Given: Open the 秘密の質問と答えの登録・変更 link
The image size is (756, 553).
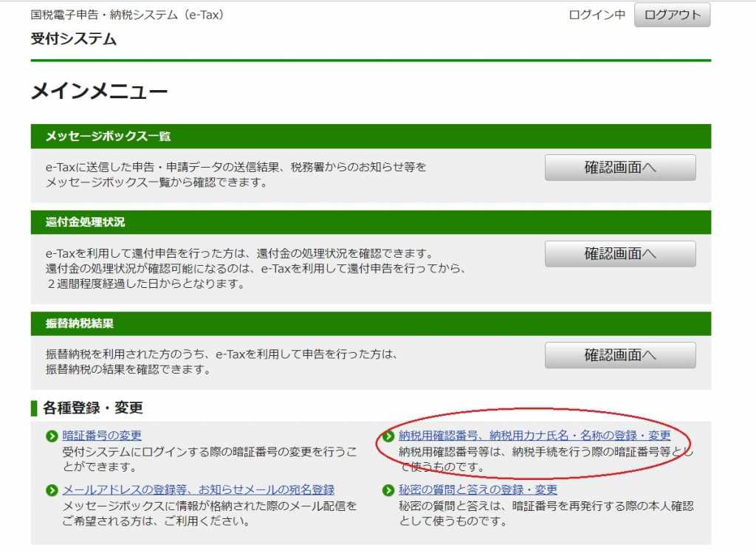Looking at the screenshot, I should [478, 490].
